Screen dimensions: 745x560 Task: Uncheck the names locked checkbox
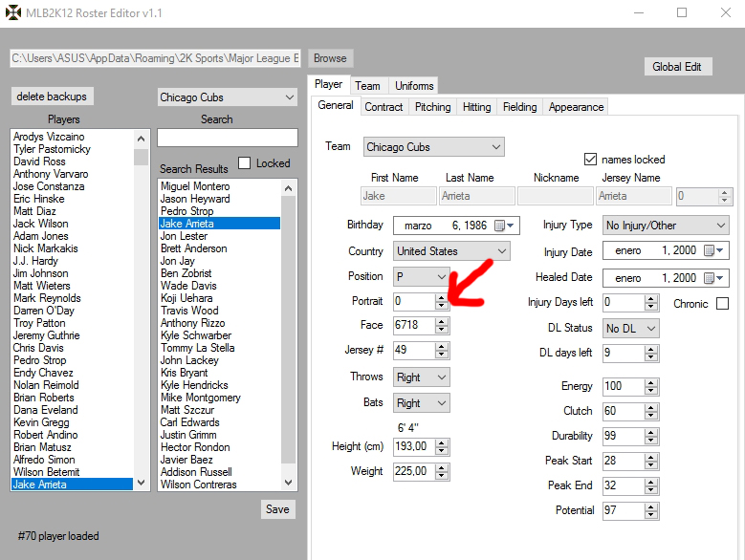click(590, 159)
